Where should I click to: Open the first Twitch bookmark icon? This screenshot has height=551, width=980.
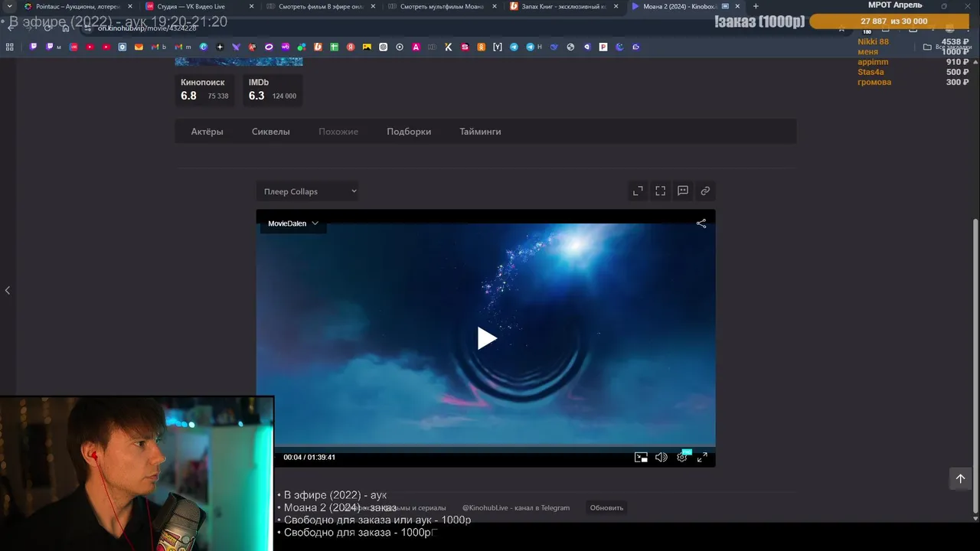(34, 47)
